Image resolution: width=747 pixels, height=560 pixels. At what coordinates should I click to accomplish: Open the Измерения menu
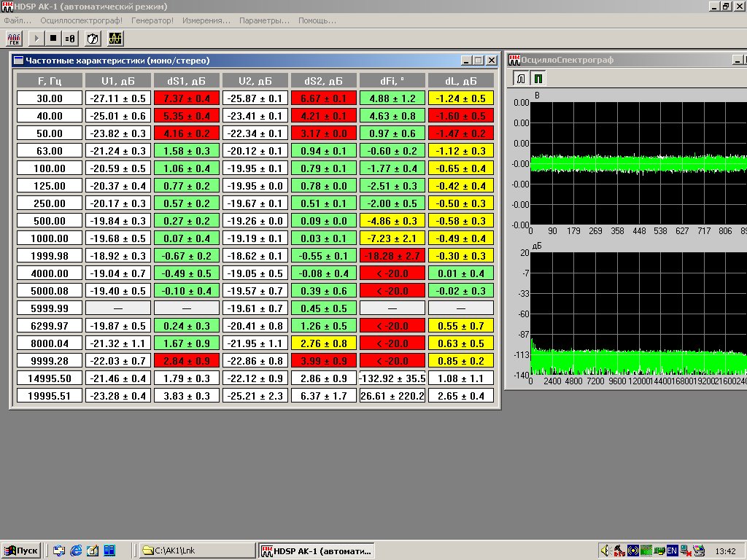tap(206, 20)
